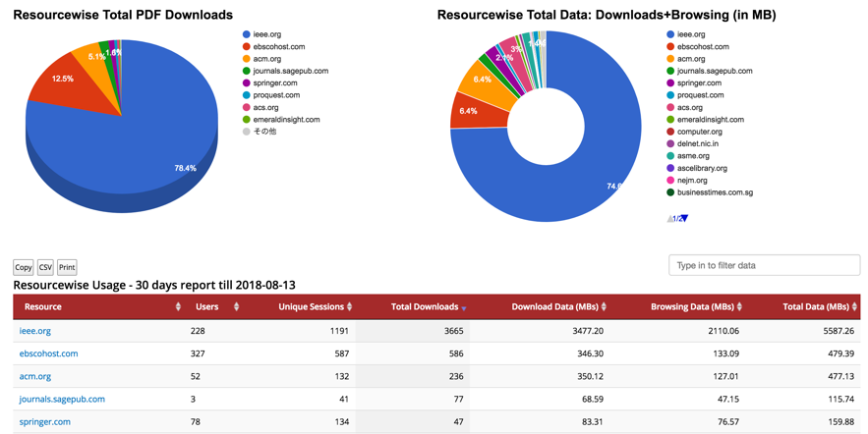Click ieee.org blue swatch in PDF Downloads legend
Image resolution: width=868 pixels, height=434 pixels.
247,34
